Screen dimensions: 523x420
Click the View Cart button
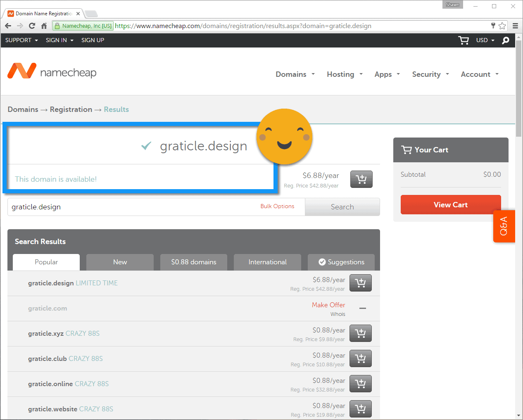(x=451, y=205)
